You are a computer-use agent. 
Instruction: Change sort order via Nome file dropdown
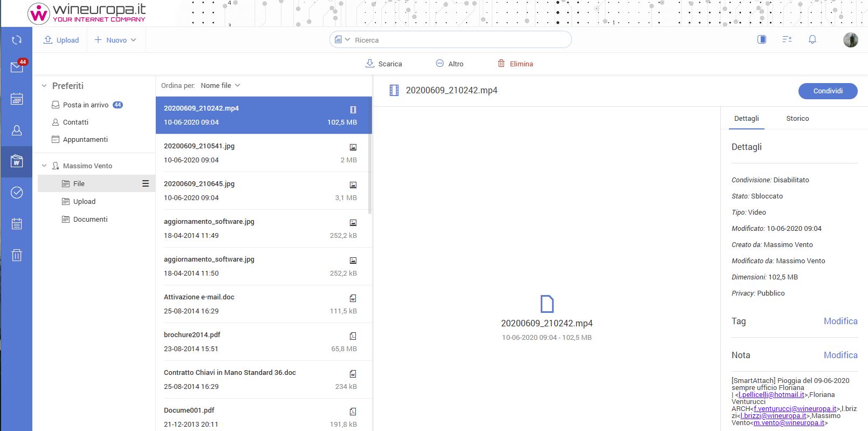tap(220, 85)
